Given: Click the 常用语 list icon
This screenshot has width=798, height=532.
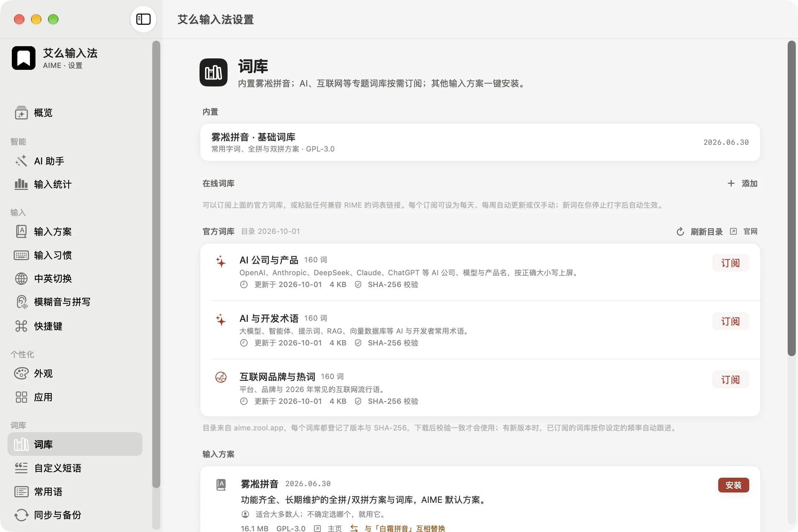Looking at the screenshot, I should coord(21,492).
